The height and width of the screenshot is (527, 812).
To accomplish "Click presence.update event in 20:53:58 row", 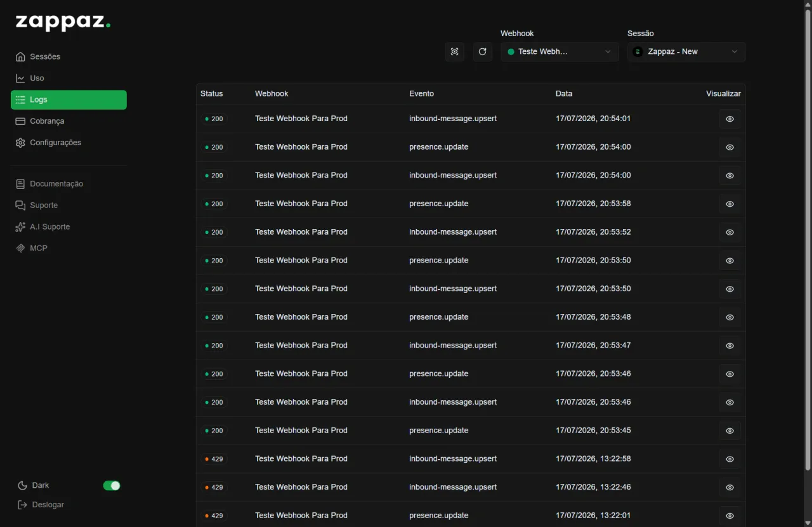I will point(439,204).
